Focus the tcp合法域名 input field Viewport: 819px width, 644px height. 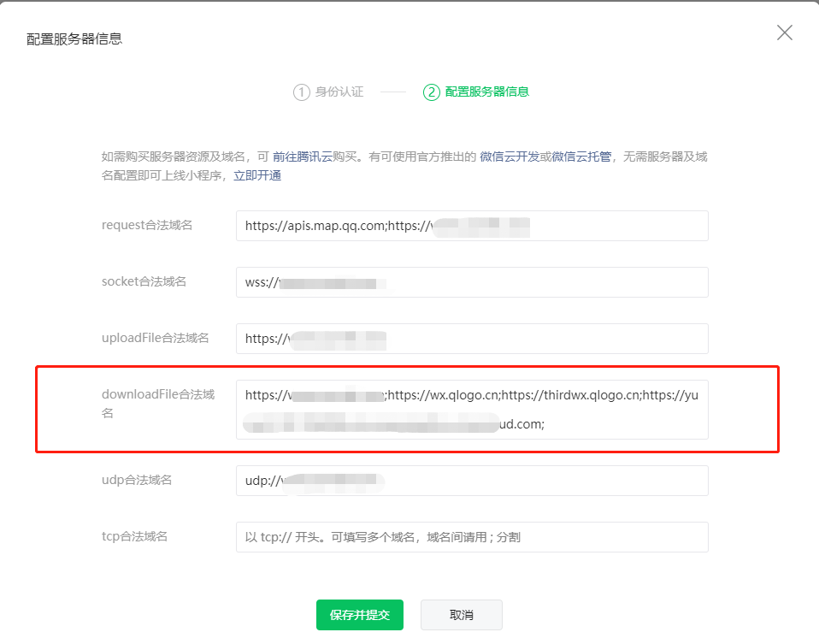[472, 537]
